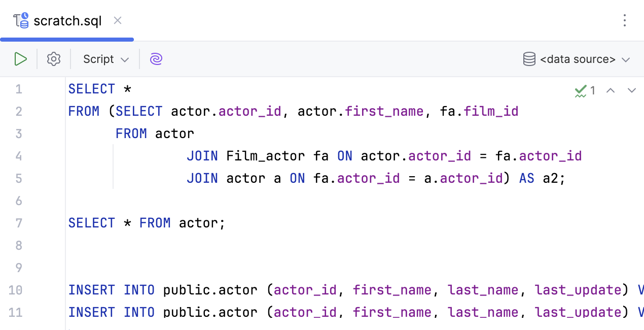Image resolution: width=644 pixels, height=330 pixels.
Task: Select the scratch.sql editor tab
Action: tap(67, 21)
